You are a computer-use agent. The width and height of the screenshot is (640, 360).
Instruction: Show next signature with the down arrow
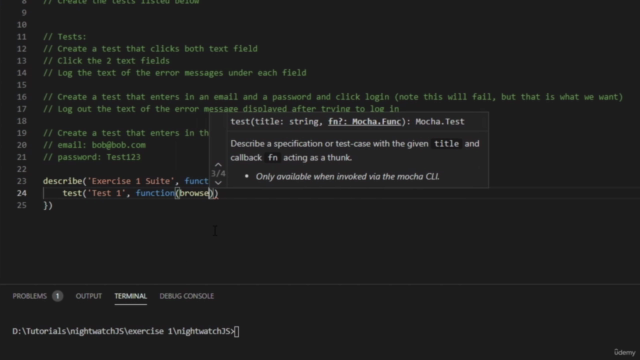(218, 182)
